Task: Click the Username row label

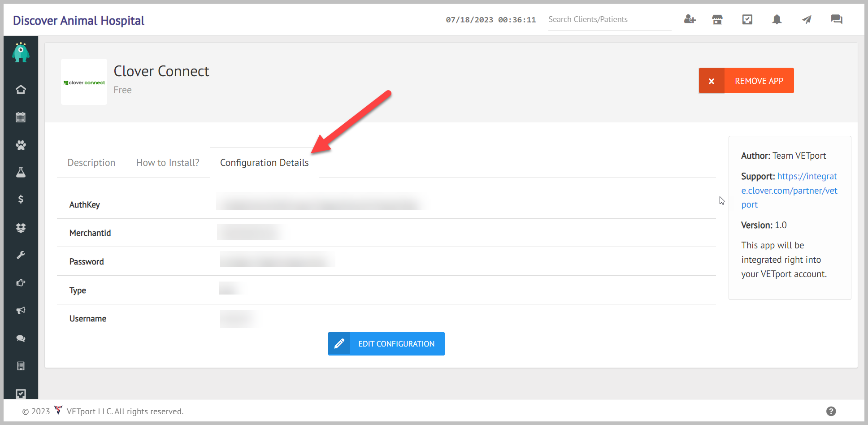Action: coord(88,319)
